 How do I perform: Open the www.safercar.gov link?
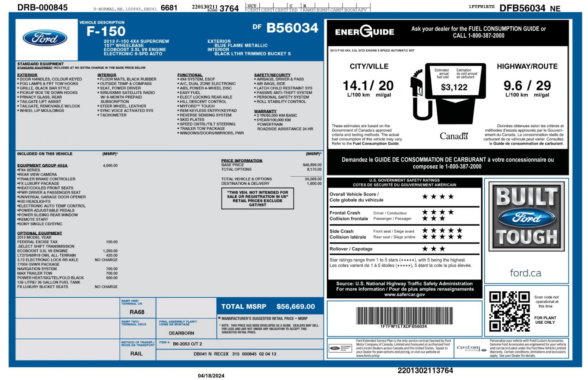pos(404,294)
